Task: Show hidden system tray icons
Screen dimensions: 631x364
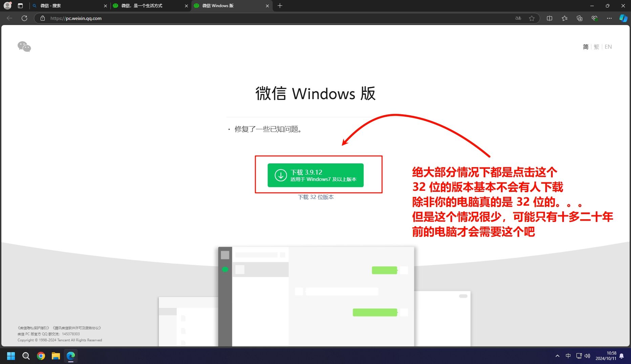Action: pyautogui.click(x=558, y=356)
